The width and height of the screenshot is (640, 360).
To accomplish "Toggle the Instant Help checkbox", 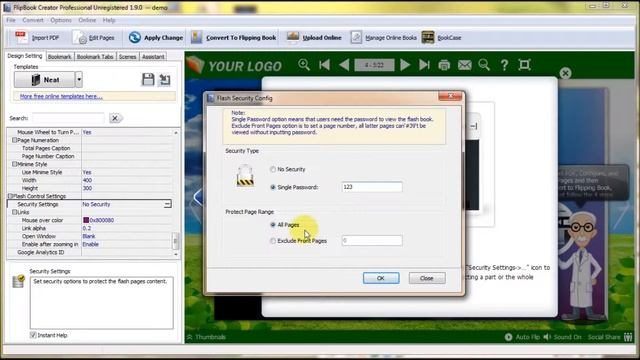I will (33, 335).
